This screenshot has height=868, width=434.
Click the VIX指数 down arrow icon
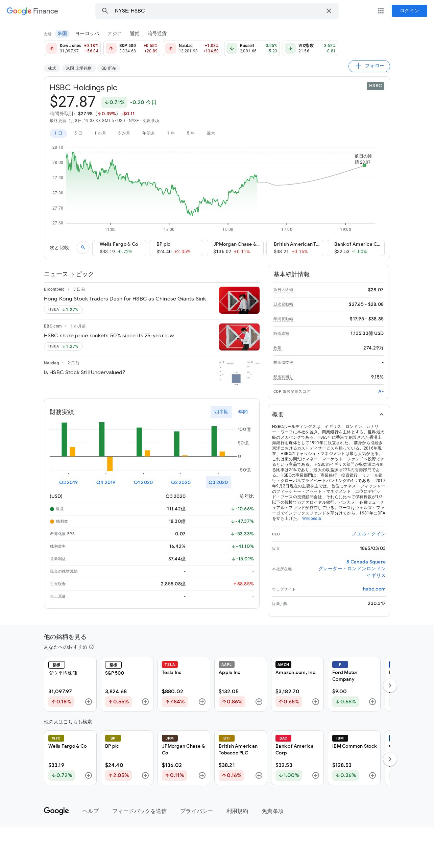pos(290,48)
